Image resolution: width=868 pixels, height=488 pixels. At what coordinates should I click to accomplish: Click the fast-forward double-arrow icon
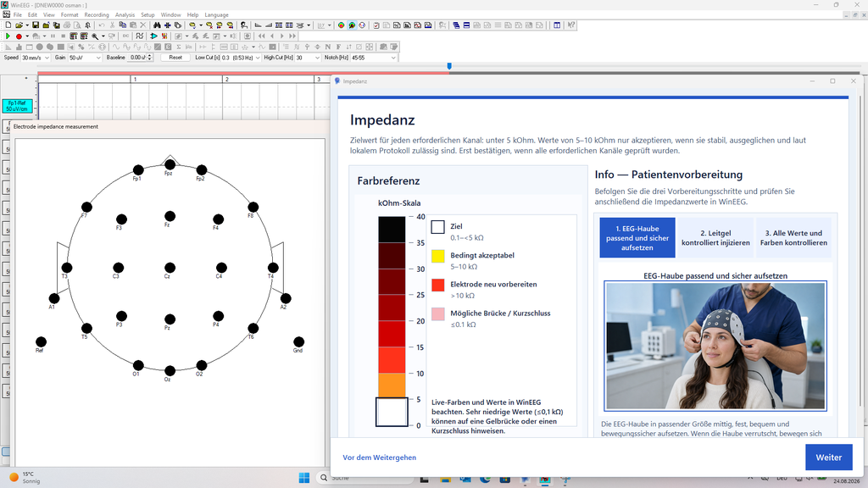tap(292, 36)
